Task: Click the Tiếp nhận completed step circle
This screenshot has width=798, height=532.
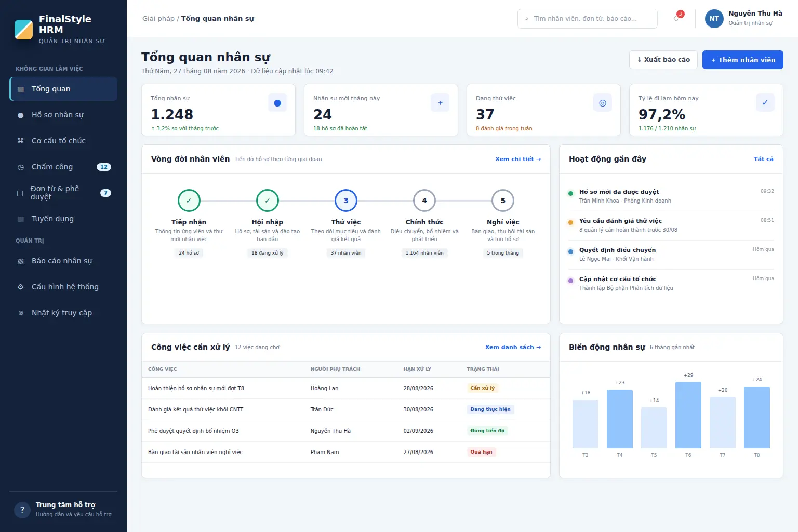Action: pos(189,201)
